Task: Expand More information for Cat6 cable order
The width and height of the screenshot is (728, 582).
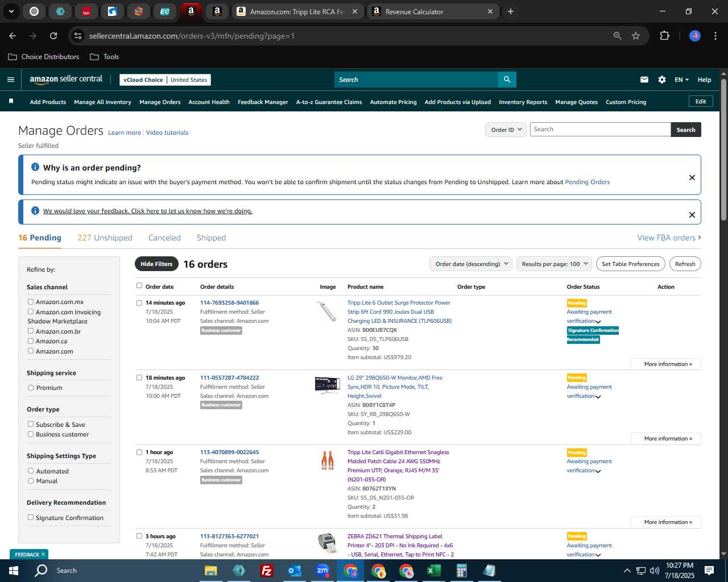Action: [666, 522]
